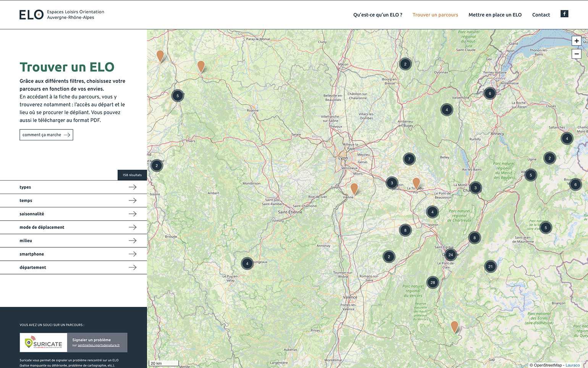Zoom in on the map

tap(577, 41)
